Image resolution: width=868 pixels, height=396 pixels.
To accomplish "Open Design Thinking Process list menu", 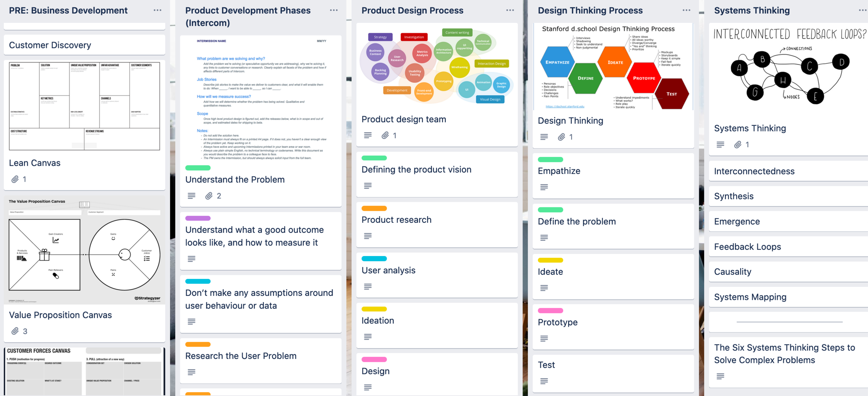I will (x=686, y=10).
